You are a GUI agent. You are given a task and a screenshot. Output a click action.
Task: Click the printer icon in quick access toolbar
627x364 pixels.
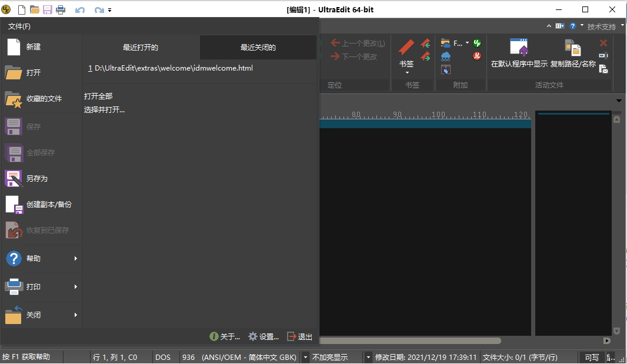(61, 9)
